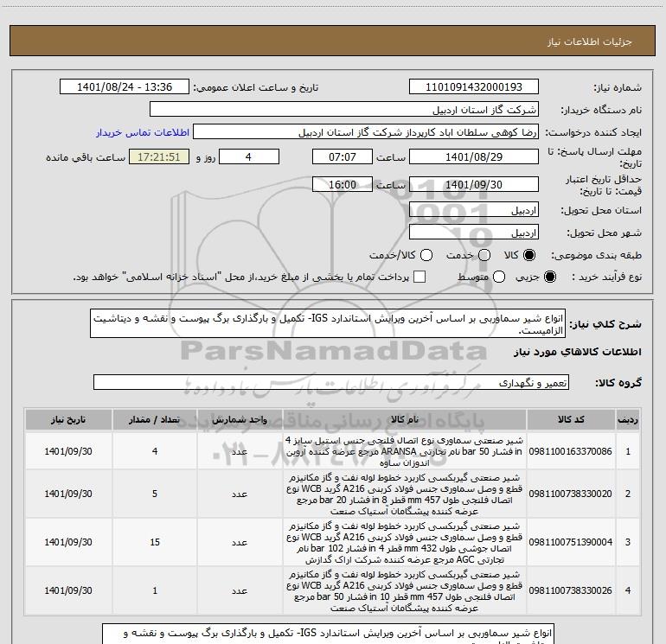Click quantity 4 in row 1
This screenshot has width=666, height=644.
[x=155, y=451]
